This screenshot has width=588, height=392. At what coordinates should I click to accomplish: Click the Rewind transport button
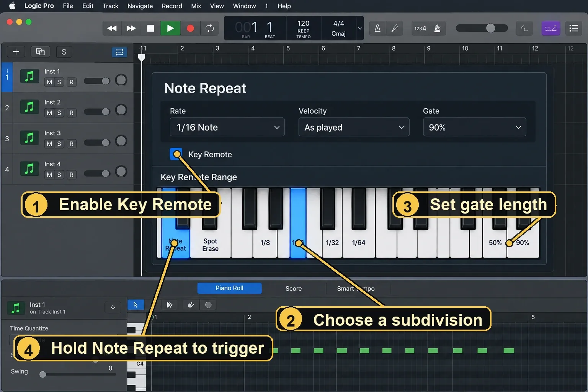112,28
